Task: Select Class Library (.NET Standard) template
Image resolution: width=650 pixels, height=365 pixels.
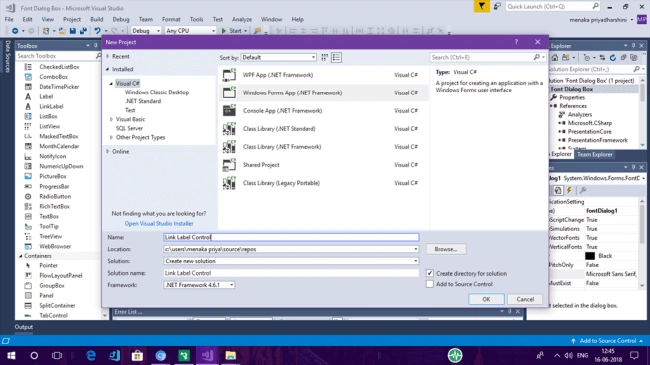Action: [x=323, y=129]
